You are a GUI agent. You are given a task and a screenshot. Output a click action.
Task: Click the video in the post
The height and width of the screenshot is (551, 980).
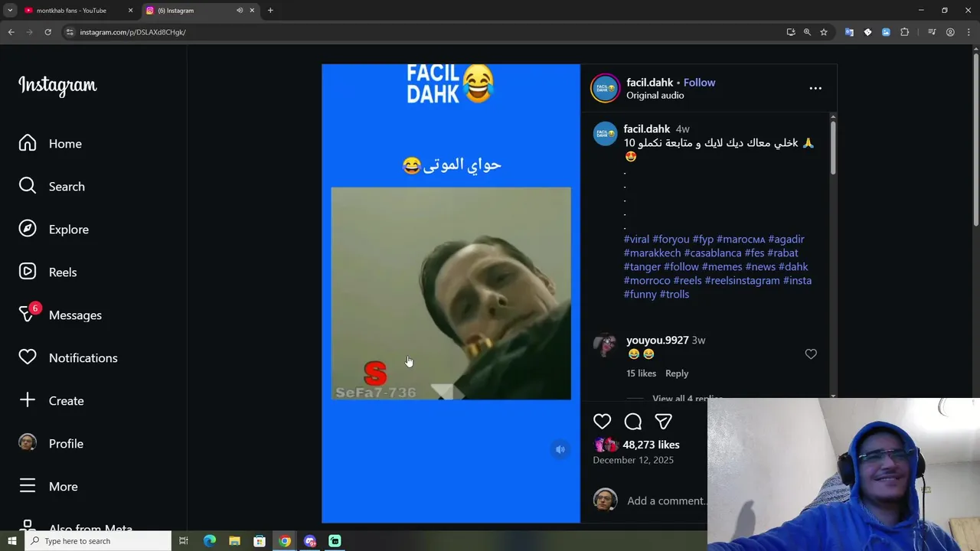click(x=451, y=294)
